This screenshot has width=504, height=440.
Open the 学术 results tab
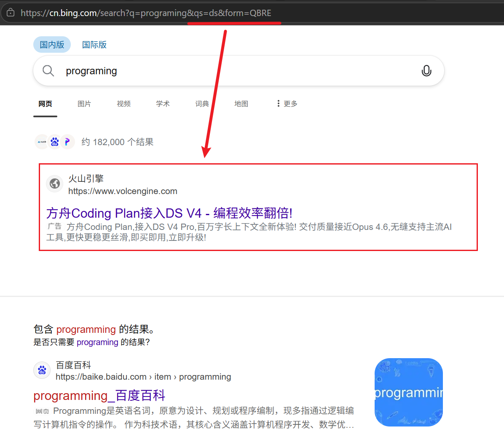pos(163,104)
